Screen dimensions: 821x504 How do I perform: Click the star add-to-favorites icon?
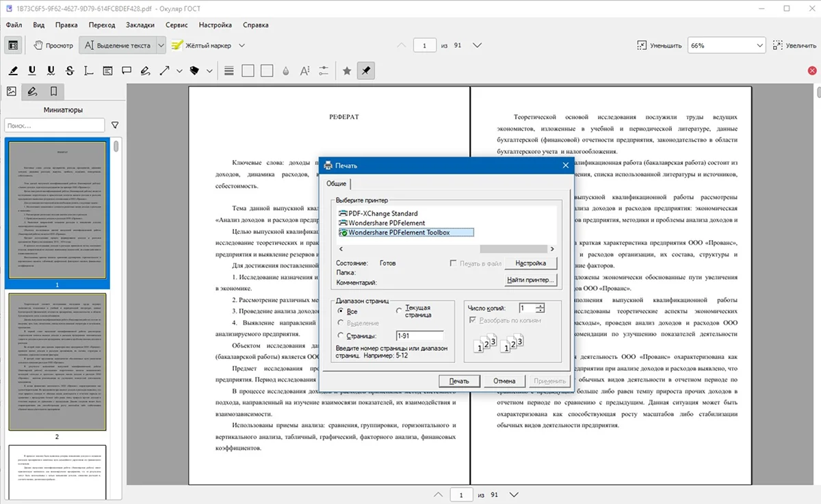point(347,70)
